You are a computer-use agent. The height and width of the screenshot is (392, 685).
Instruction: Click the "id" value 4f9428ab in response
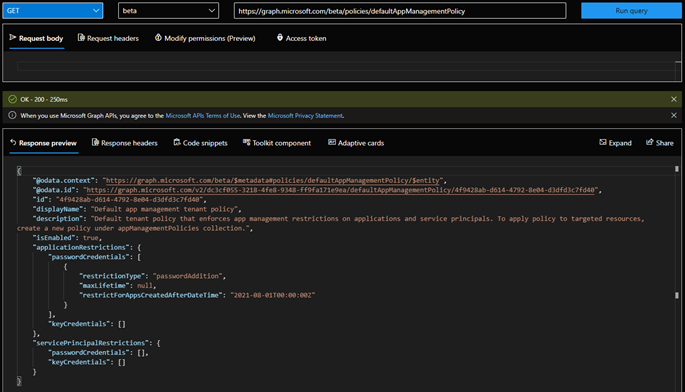[x=129, y=200]
